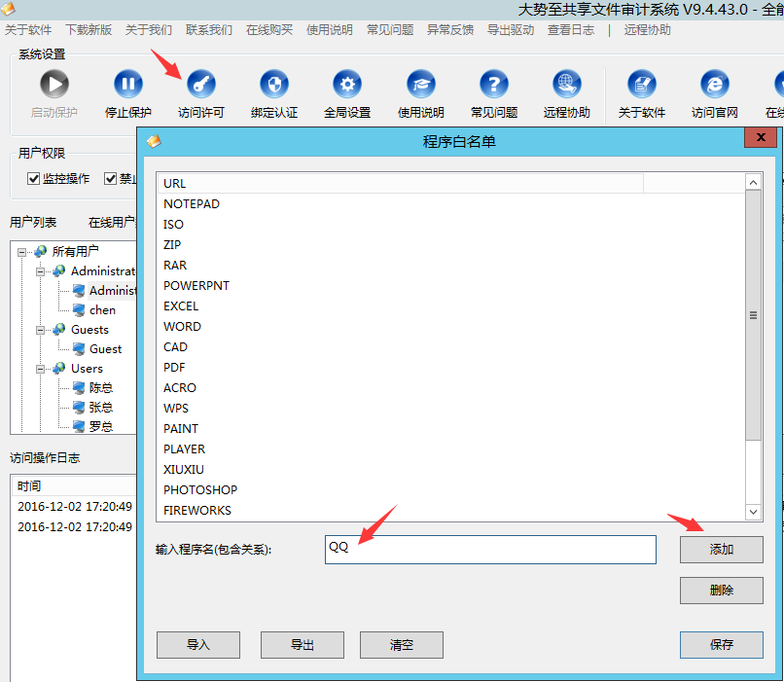Toggle the 监控操作 checkbox
Screen dimensions: 784x682
coord(34,178)
